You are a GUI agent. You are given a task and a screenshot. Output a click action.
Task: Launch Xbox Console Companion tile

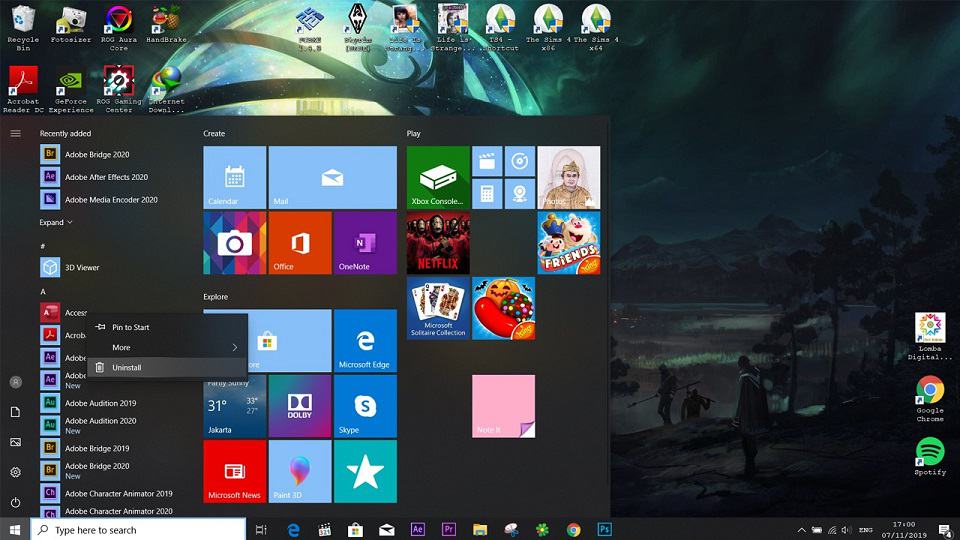(438, 177)
